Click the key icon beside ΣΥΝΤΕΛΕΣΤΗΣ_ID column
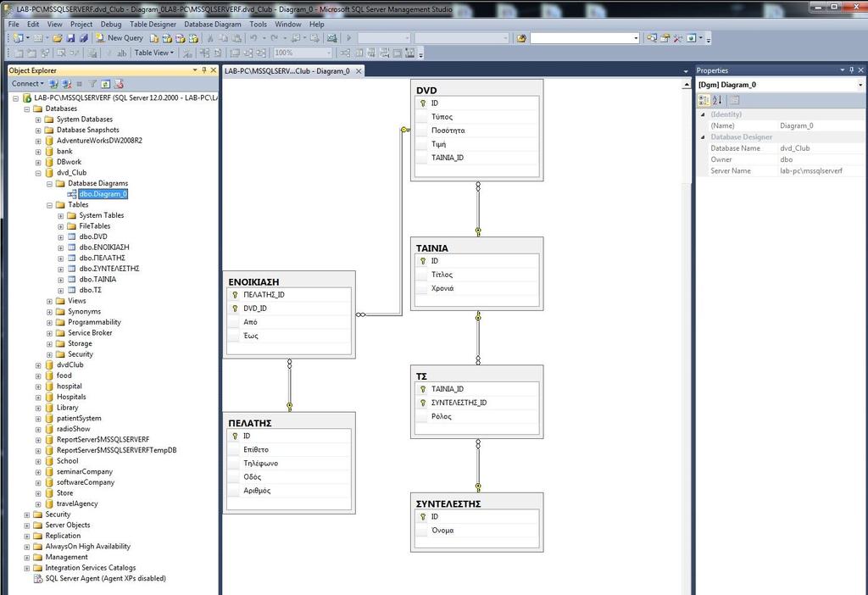This screenshot has width=868, height=595. 423,403
